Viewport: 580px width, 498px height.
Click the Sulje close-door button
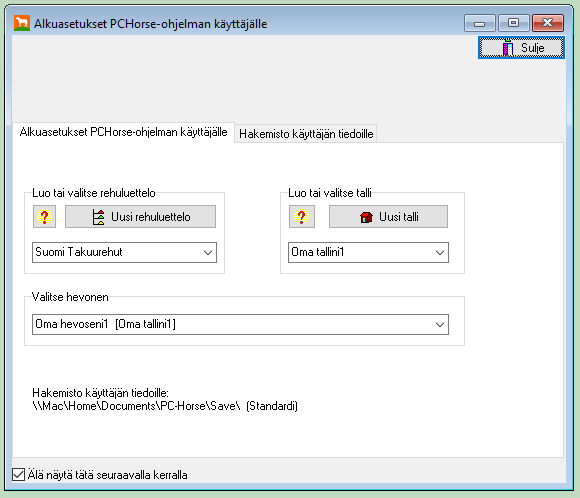521,47
